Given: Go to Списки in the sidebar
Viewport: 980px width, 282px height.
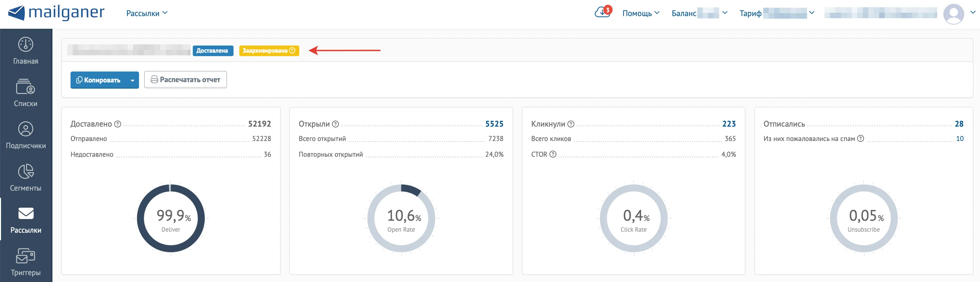Looking at the screenshot, I should [25, 93].
